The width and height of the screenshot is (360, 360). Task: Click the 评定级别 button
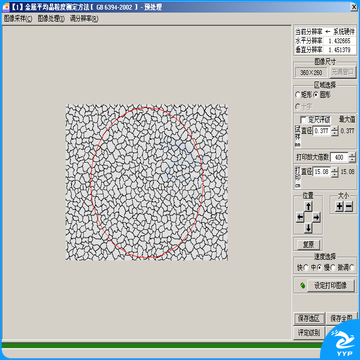[x=309, y=332]
